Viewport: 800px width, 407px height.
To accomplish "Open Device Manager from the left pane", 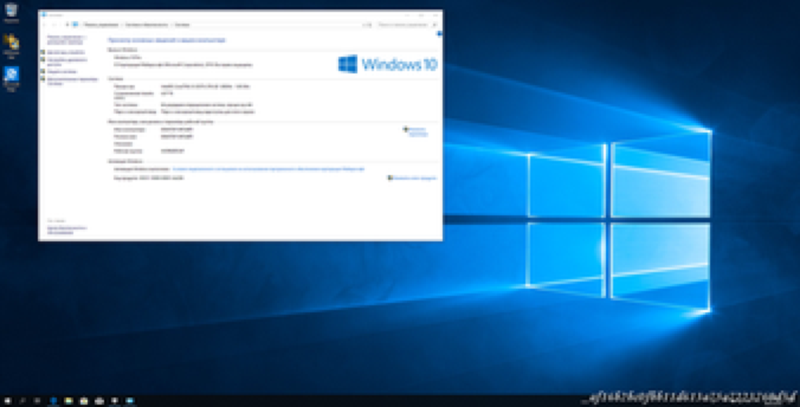I will pyautogui.click(x=66, y=53).
